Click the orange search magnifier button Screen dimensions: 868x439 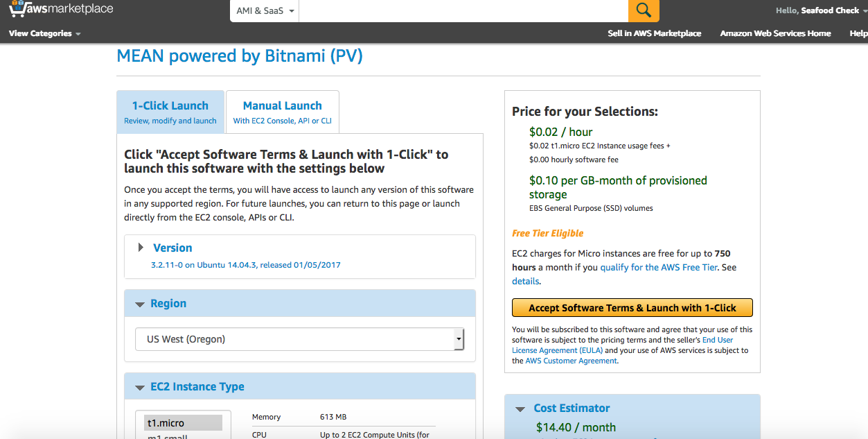pos(644,10)
